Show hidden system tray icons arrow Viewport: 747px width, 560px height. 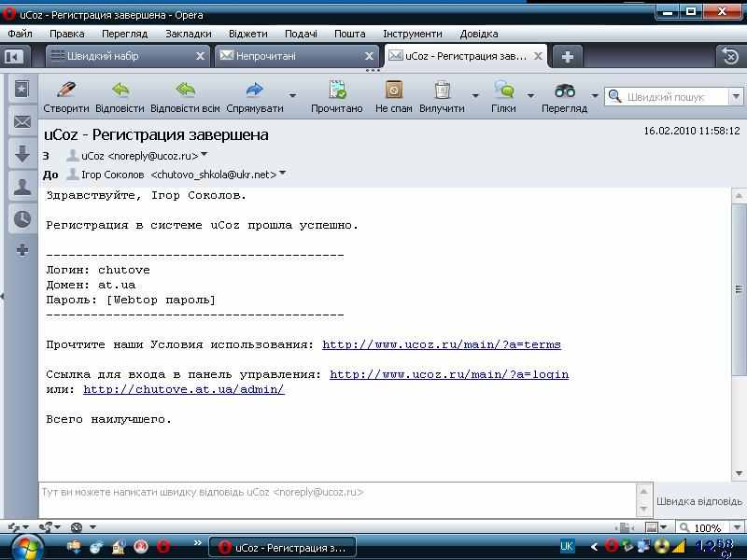[594, 547]
